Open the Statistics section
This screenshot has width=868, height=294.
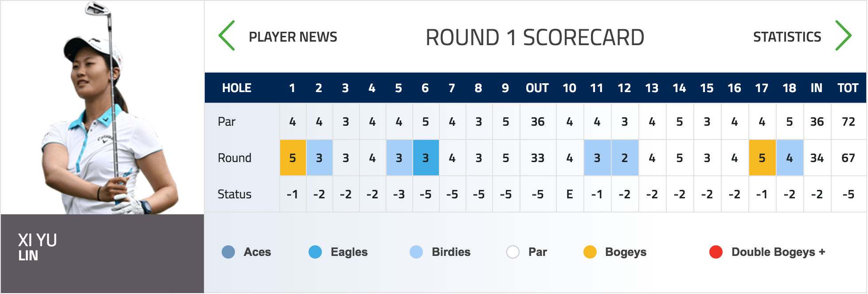click(x=787, y=37)
